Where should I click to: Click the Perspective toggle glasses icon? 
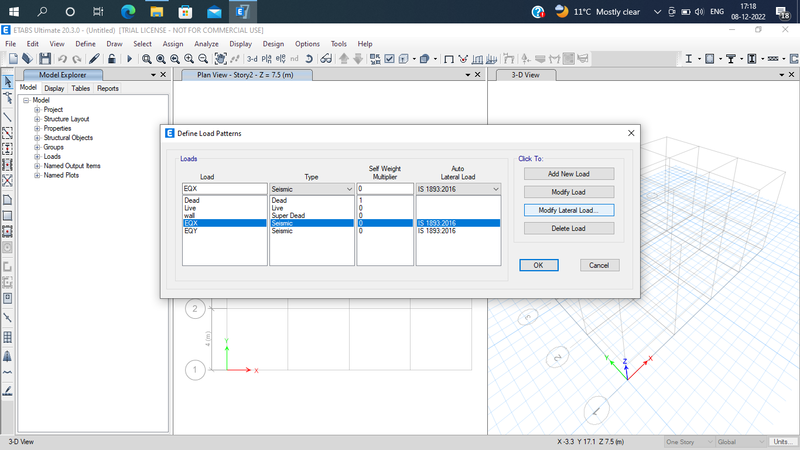[326, 59]
